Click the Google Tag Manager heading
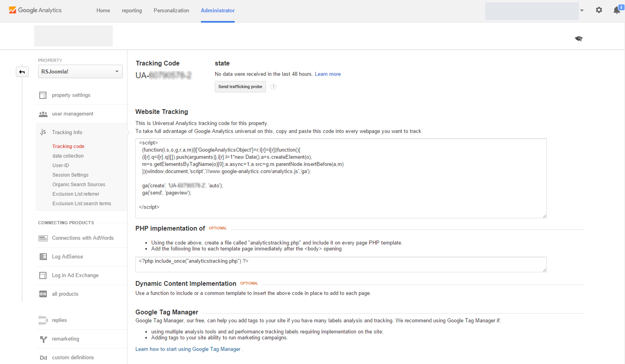Viewport: 625px width, 364px height. click(167, 312)
